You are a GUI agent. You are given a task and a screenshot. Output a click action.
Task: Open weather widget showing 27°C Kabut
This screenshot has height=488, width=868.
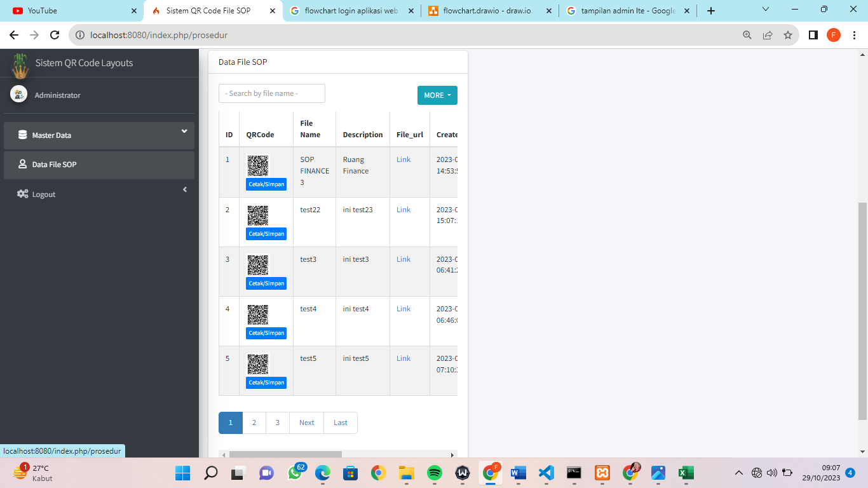pyautogui.click(x=34, y=473)
